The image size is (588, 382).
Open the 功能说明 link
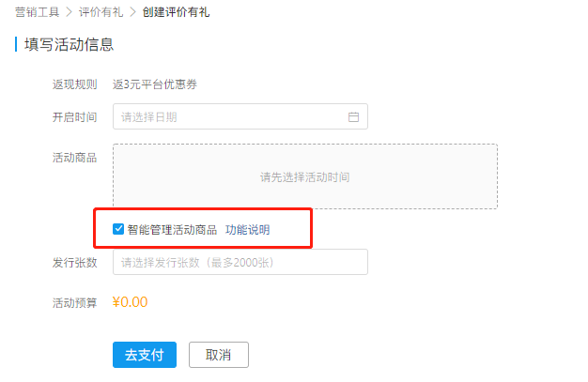point(247,229)
